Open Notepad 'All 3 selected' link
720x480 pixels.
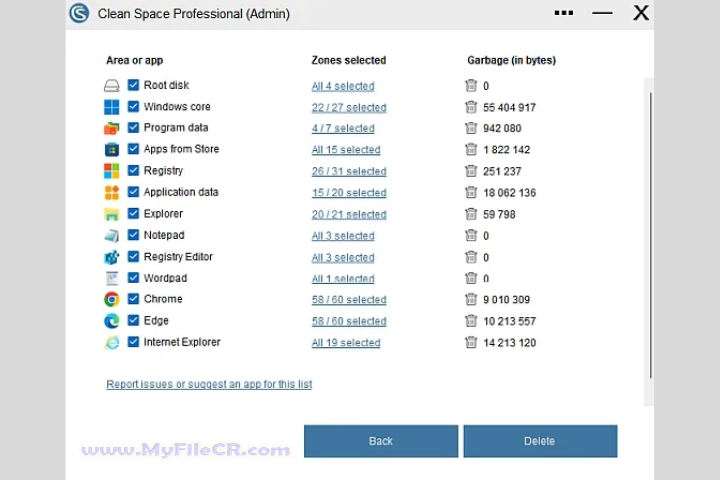click(343, 236)
